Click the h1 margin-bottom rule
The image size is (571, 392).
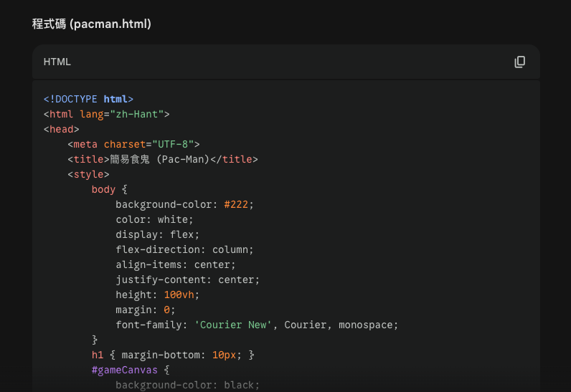pos(173,355)
